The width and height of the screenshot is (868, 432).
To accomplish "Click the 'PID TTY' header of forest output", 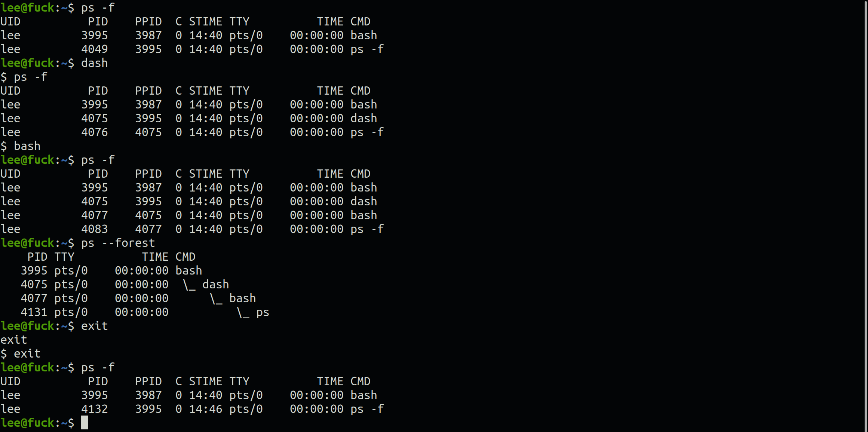I will [x=51, y=257].
